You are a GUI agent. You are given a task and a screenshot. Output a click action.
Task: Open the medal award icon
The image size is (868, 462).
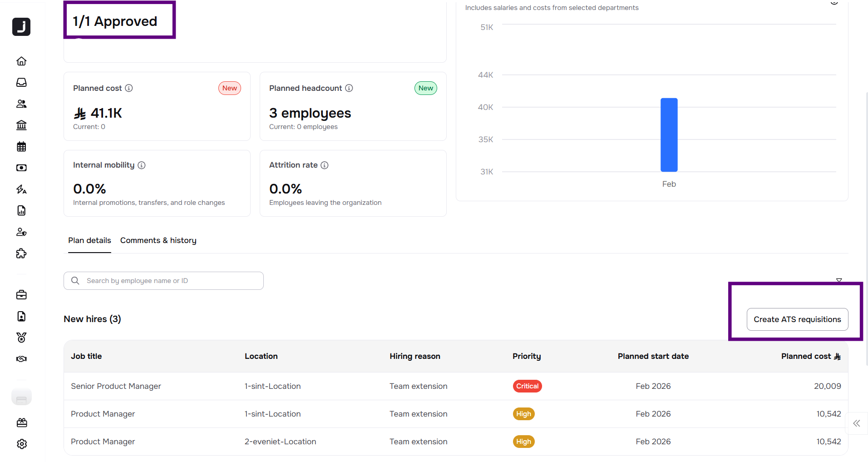21,338
